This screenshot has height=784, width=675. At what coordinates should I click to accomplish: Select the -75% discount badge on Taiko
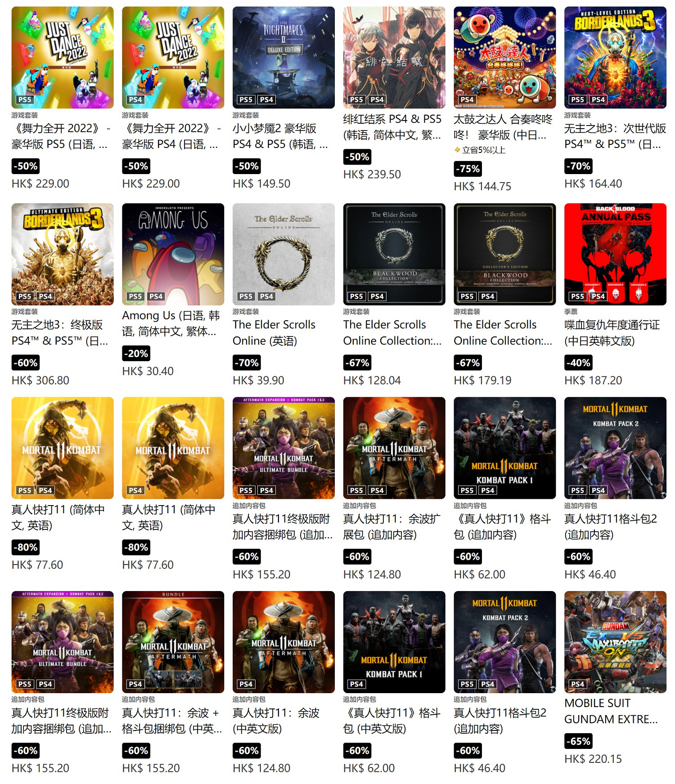[x=468, y=169]
